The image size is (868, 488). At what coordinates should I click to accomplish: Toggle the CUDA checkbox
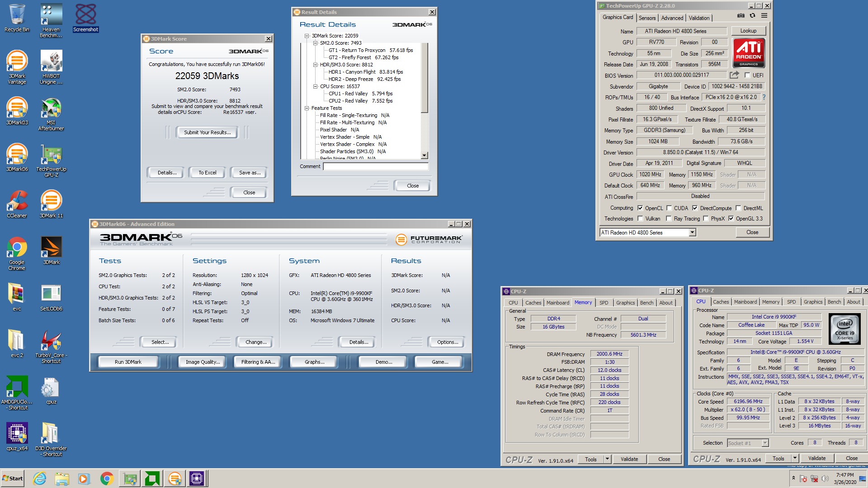(669, 208)
